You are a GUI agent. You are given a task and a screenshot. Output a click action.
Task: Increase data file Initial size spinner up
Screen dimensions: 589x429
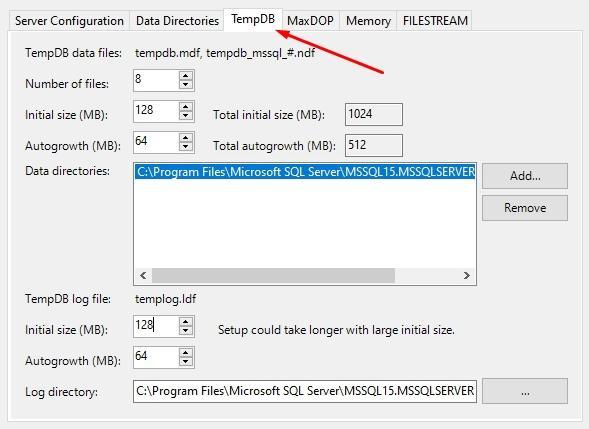click(186, 106)
